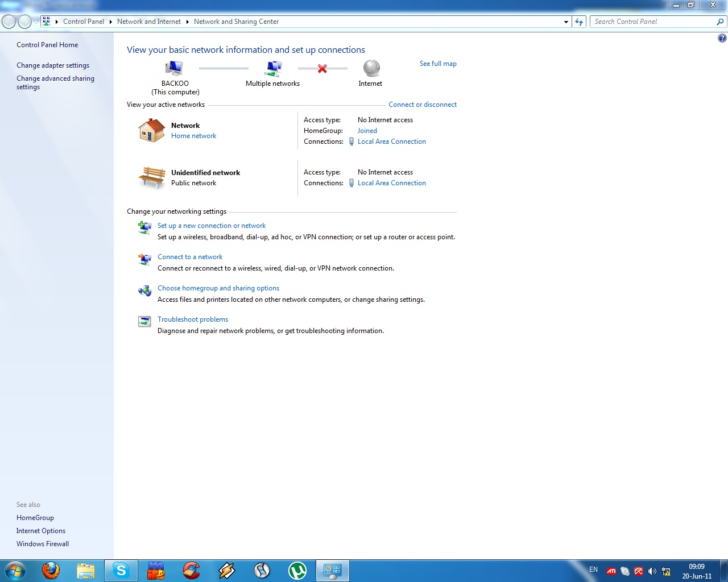The width and height of the screenshot is (728, 582).
Task: Open uTorrent from the taskbar
Action: 297,570
